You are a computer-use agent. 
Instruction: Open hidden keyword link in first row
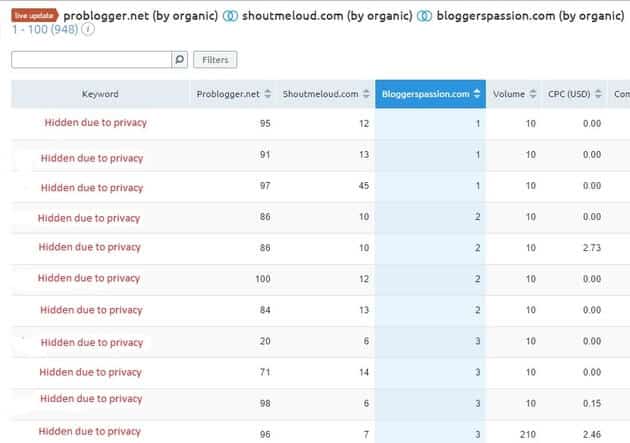pyautogui.click(x=96, y=123)
